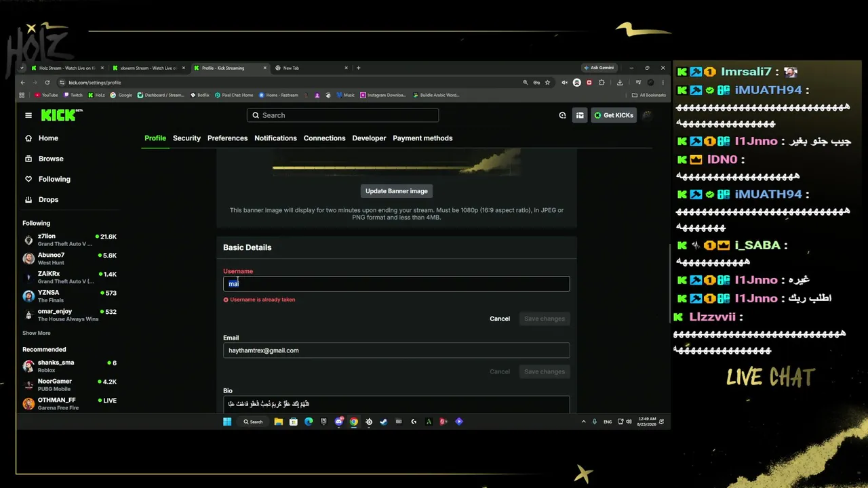This screenshot has height=488, width=868.
Task: Expand the Chrome tab search dropdown
Action: pyautogui.click(x=22, y=68)
